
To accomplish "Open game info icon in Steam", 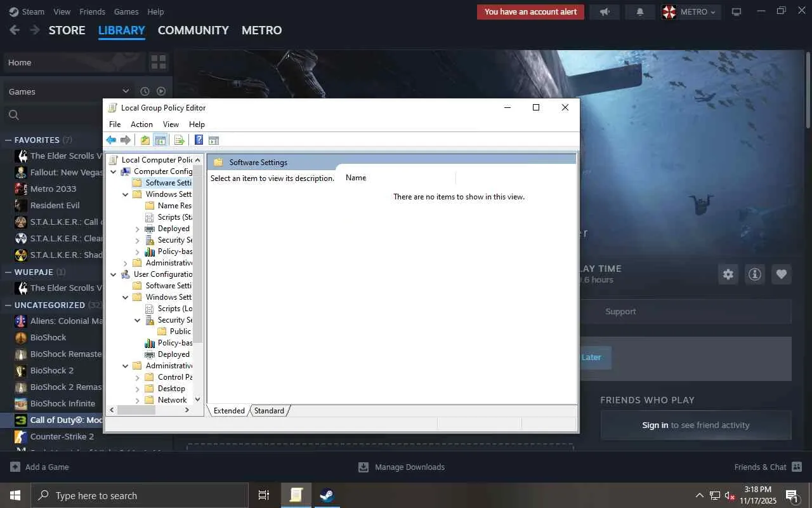I will click(755, 274).
